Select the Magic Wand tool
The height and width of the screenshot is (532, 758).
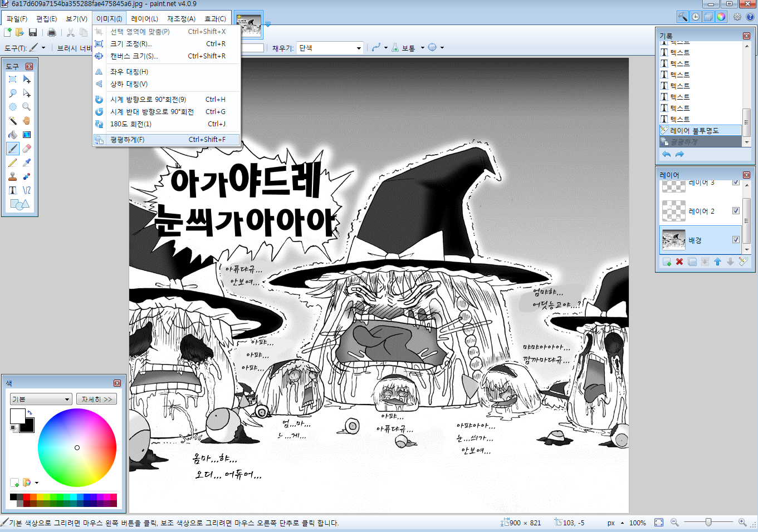click(13, 121)
